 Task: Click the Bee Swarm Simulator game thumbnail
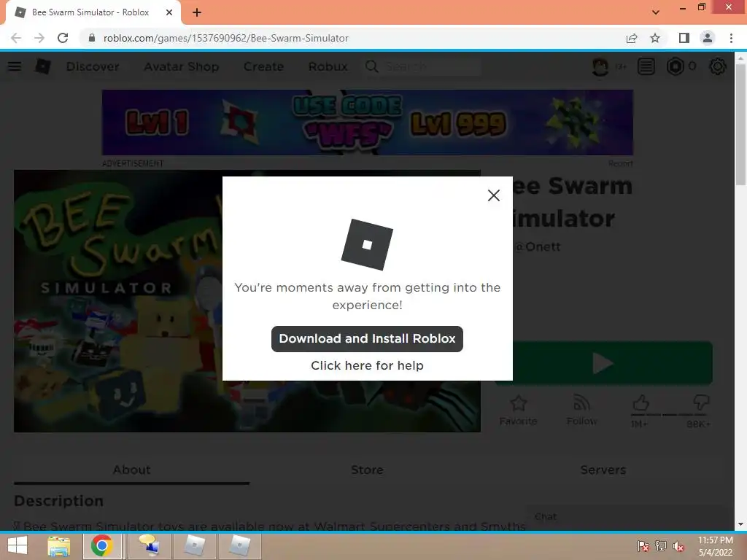tap(247, 301)
